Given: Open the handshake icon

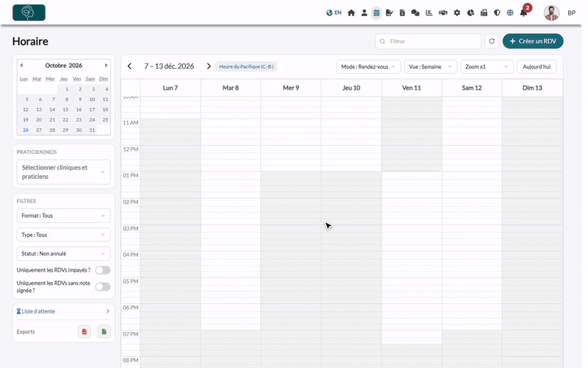Looking at the screenshot, I should tap(443, 13).
